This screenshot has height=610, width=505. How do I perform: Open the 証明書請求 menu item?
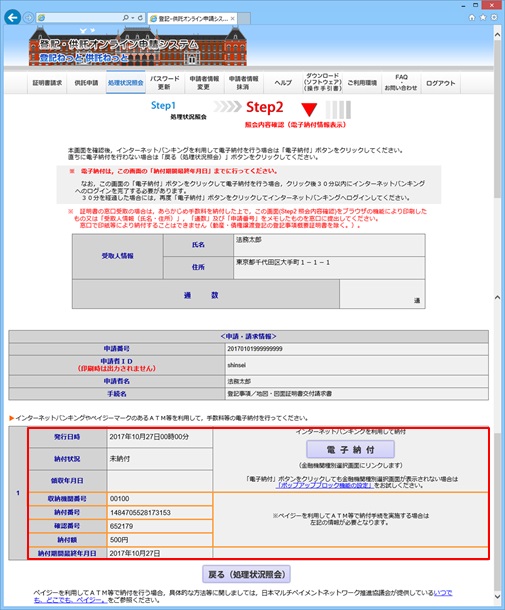(47, 83)
